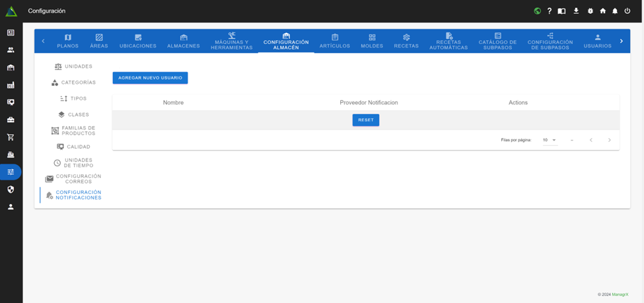Click Agregar Nuevo Usuario button
Image resolution: width=644 pixels, height=303 pixels.
pos(150,78)
